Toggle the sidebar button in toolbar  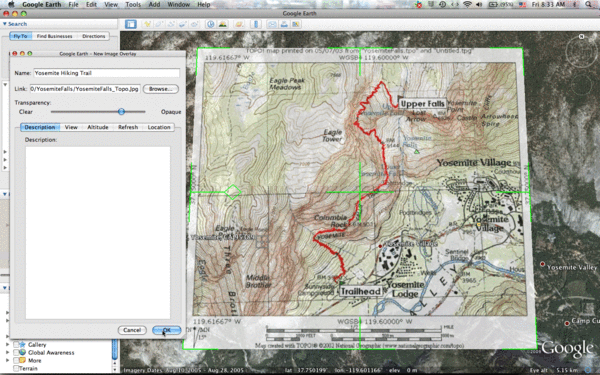131,24
